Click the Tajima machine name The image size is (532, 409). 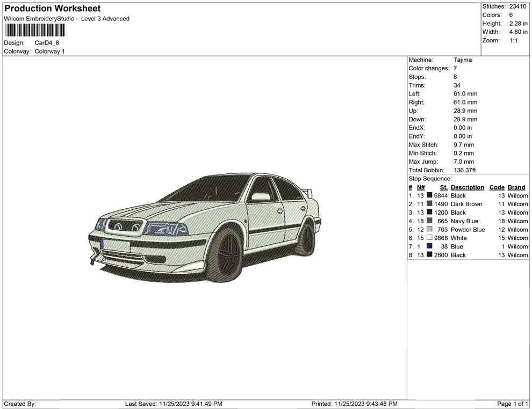coord(463,60)
